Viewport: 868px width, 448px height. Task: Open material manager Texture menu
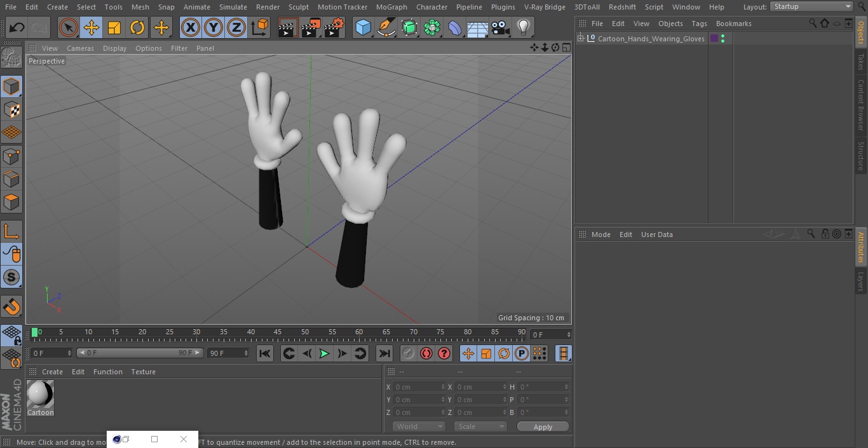(144, 372)
